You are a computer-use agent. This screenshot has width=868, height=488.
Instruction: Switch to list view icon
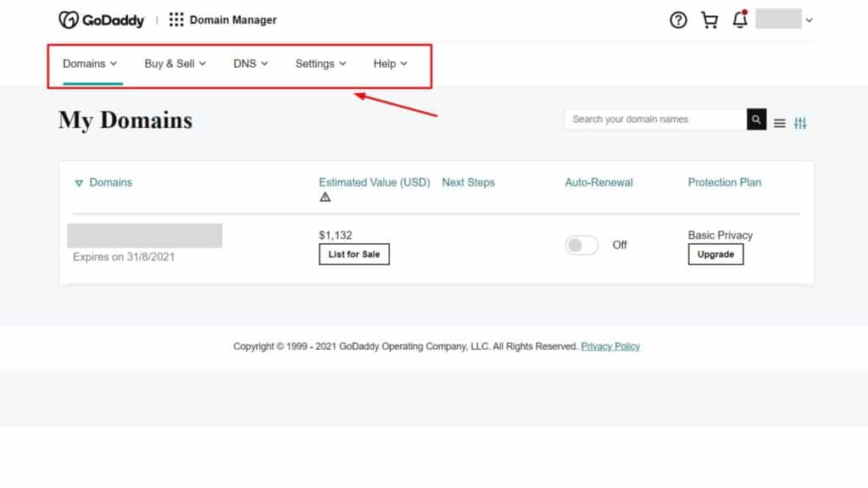point(780,124)
